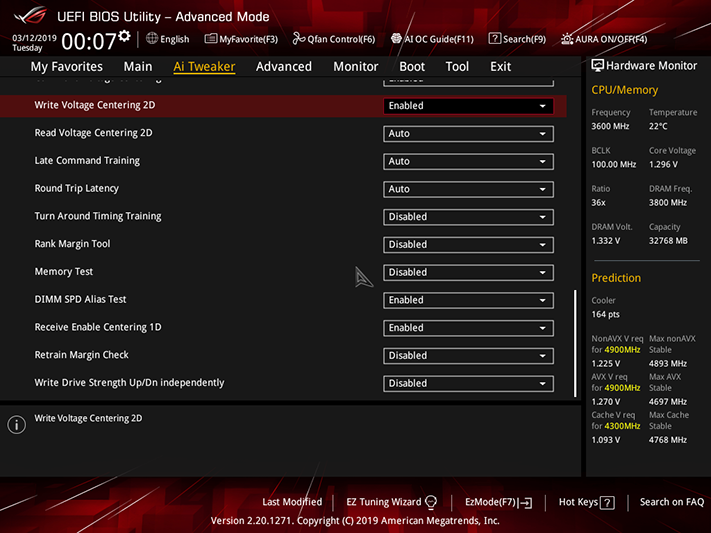Click the English language globe icon
The width and height of the screenshot is (711, 533).
(152, 39)
